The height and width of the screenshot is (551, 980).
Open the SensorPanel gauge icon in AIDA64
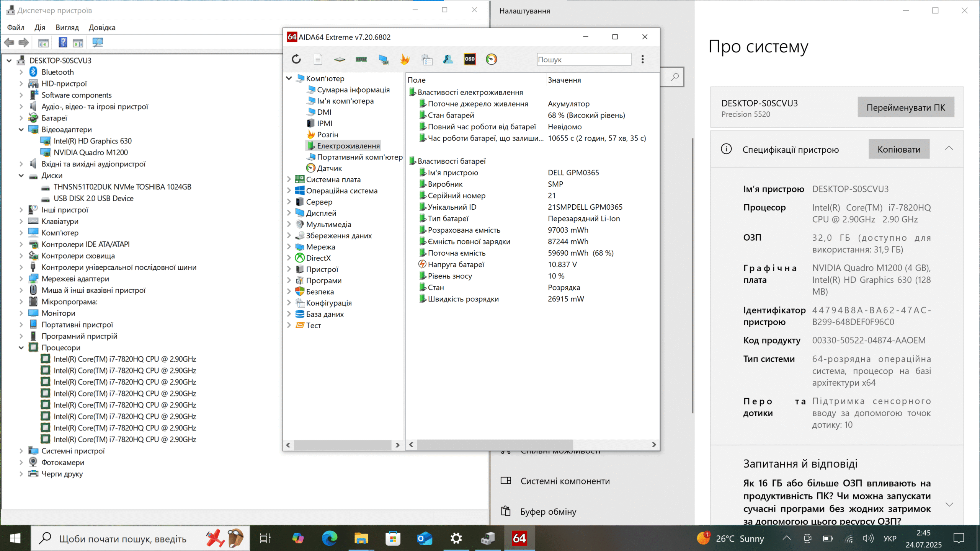[491, 59]
